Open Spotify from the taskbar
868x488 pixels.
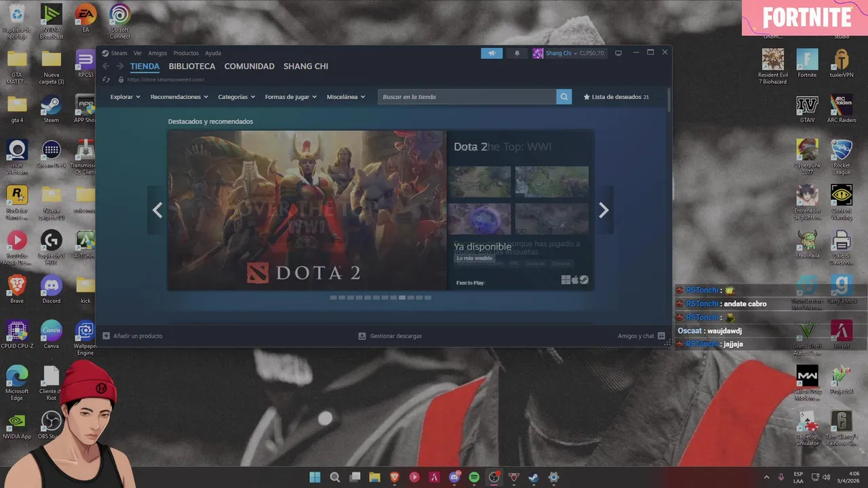coord(474,477)
